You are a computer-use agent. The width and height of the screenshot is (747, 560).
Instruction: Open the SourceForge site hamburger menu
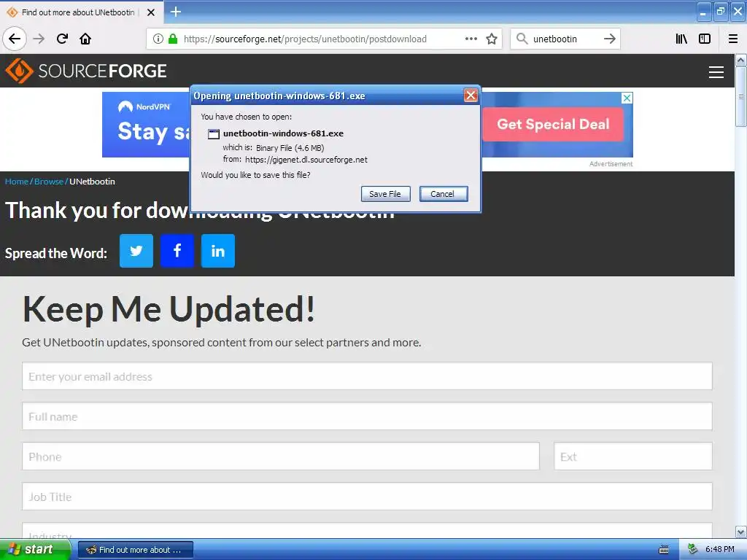coord(716,72)
